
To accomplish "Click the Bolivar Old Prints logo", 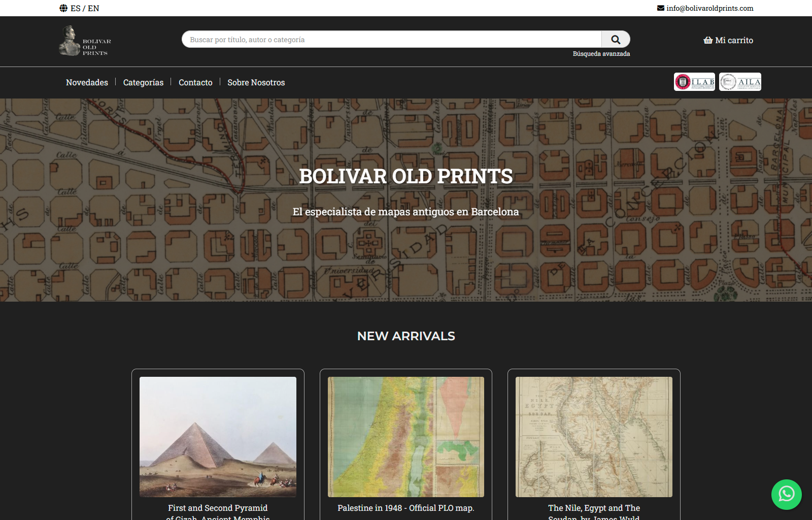I will pyautogui.click(x=85, y=41).
